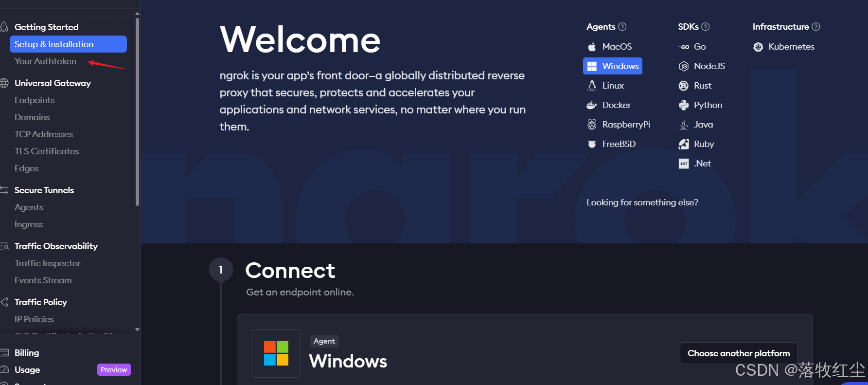868x385 pixels.
Task: Click the Go SDK icon
Action: 684,47
